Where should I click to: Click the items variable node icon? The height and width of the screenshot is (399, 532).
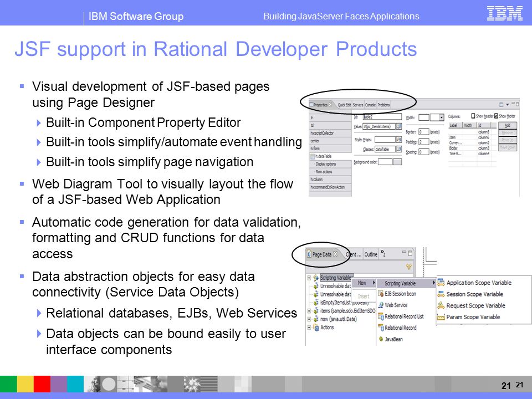tap(316, 310)
